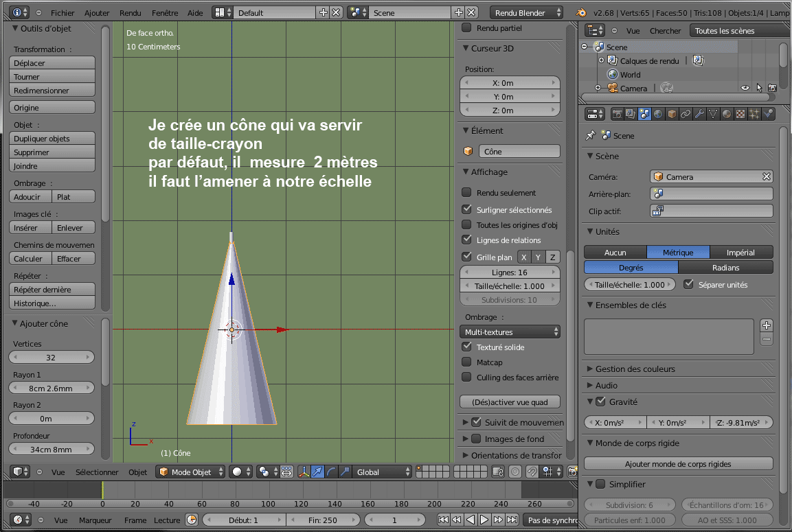Image resolution: width=792 pixels, height=532 pixels.
Task: Click the Dupliquer objets button
Action: click(52, 139)
